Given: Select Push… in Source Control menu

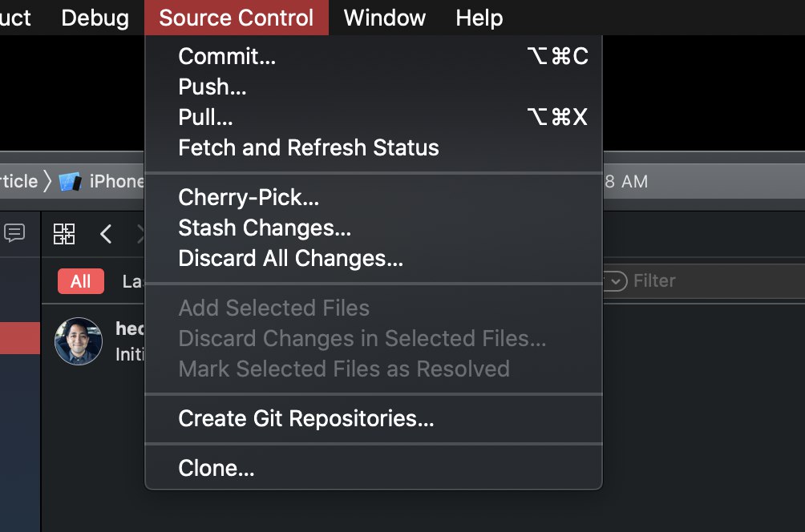Looking at the screenshot, I should [x=212, y=87].
